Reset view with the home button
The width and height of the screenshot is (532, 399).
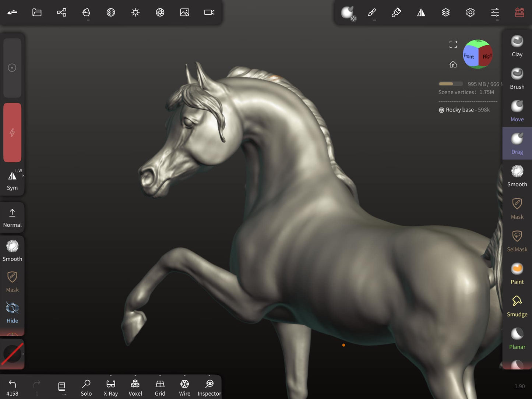pos(453,64)
